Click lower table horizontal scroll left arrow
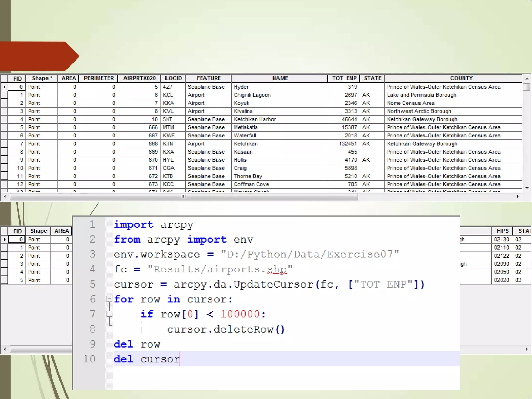 pyautogui.click(x=5, y=349)
